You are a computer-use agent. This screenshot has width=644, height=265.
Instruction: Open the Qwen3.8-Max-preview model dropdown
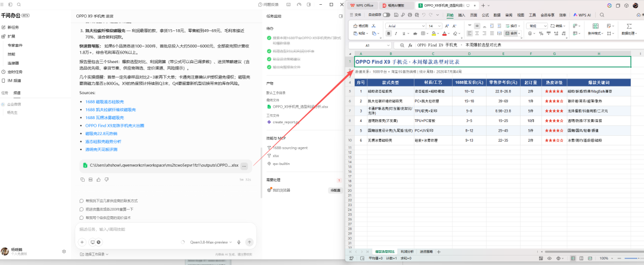[210, 242]
